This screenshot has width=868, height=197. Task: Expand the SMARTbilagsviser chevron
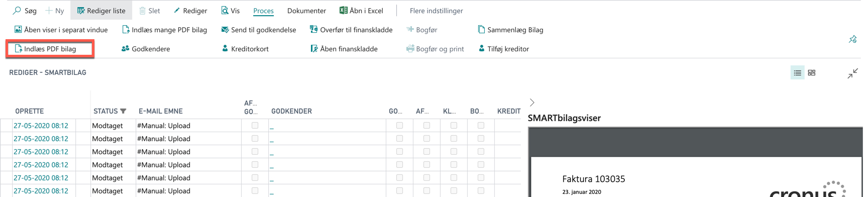click(532, 103)
